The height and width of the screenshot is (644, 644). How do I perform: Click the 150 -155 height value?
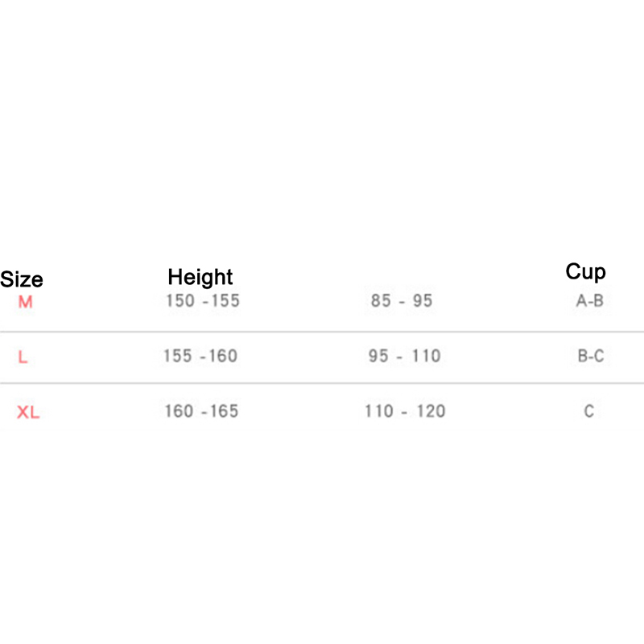tap(203, 301)
